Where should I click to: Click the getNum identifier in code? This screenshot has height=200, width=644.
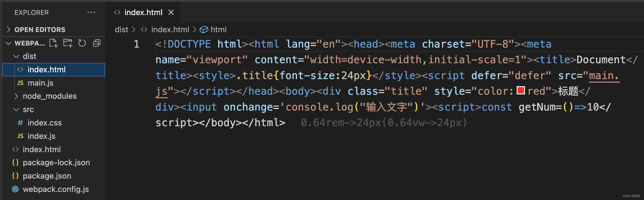pyautogui.click(x=537, y=107)
